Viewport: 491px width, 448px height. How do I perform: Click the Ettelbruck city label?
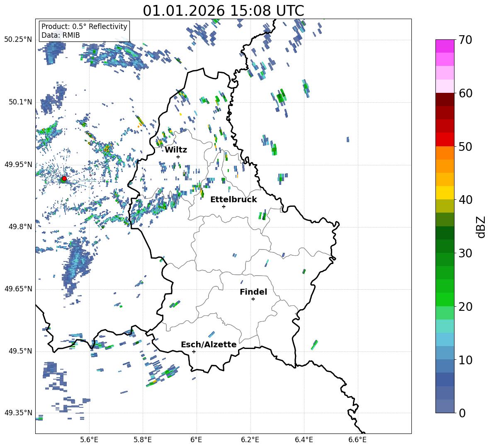233,200
